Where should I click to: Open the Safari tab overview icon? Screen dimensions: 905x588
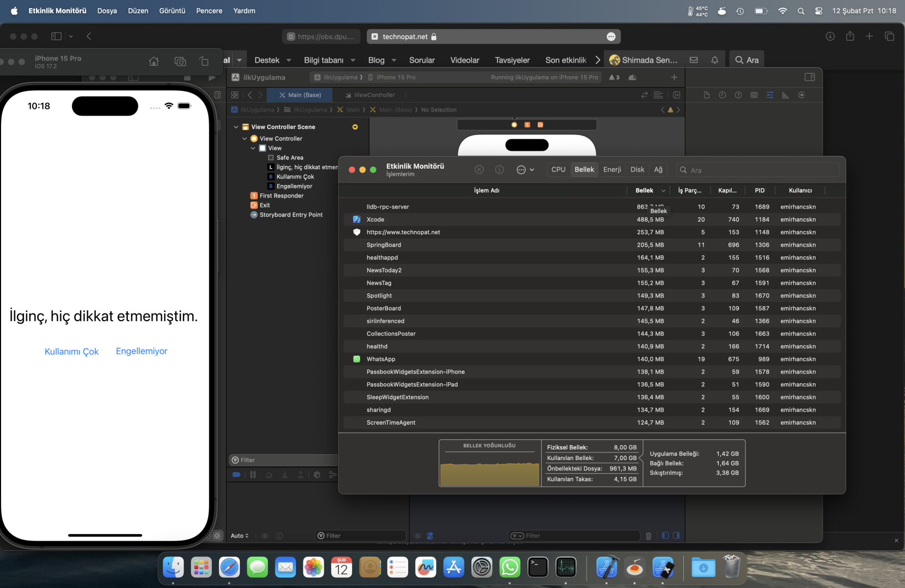(x=889, y=36)
